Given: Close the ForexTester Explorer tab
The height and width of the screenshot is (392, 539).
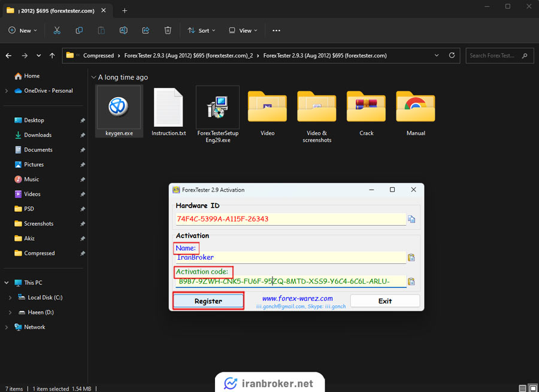Looking at the screenshot, I should click(x=104, y=11).
